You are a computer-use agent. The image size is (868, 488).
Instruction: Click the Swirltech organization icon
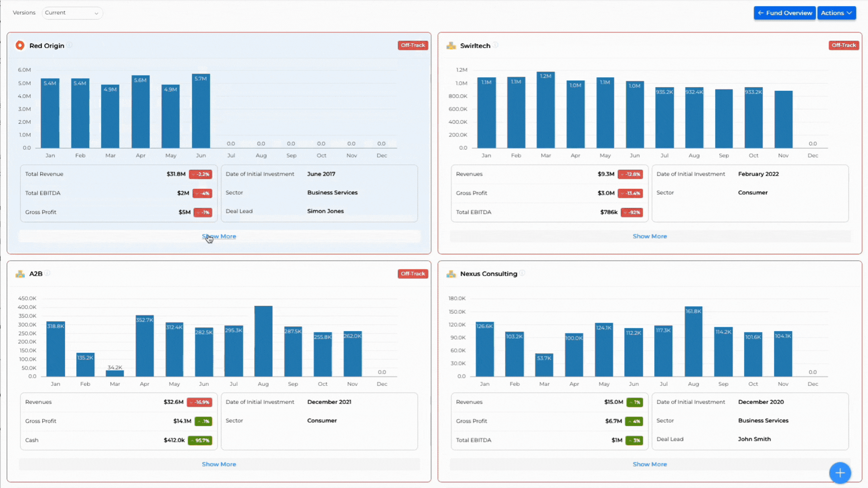coord(451,45)
